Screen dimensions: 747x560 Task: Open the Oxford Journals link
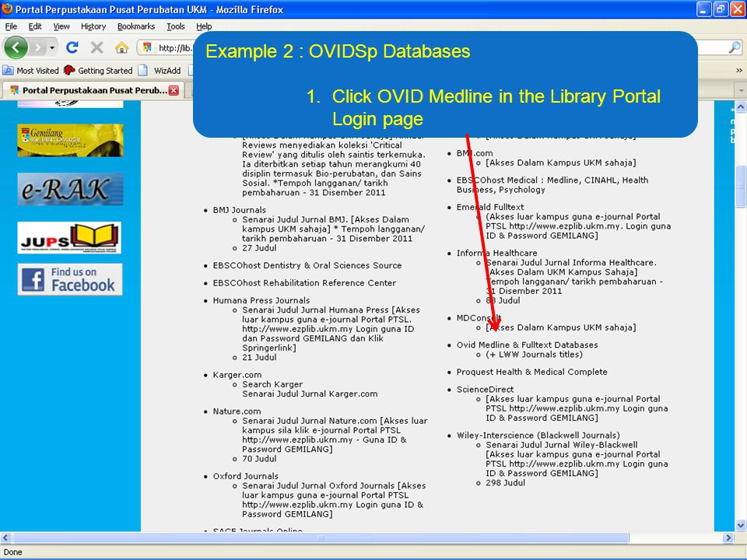pyautogui.click(x=245, y=476)
